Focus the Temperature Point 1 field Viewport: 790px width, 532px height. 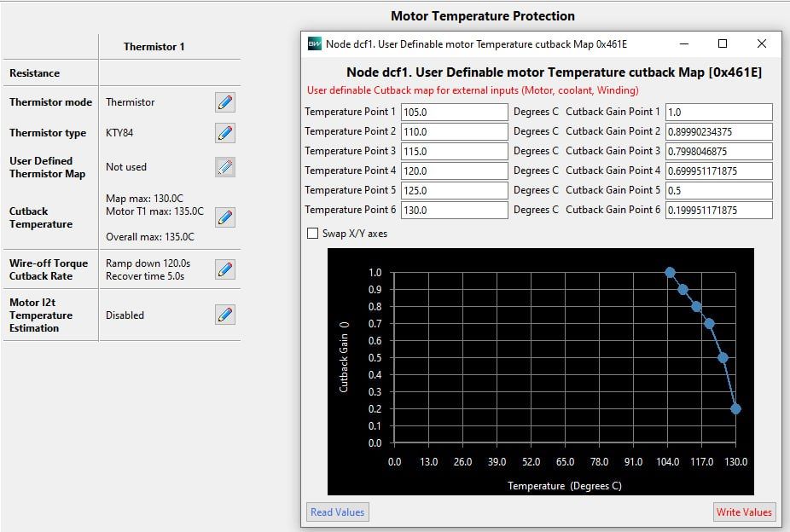pyautogui.click(x=455, y=112)
